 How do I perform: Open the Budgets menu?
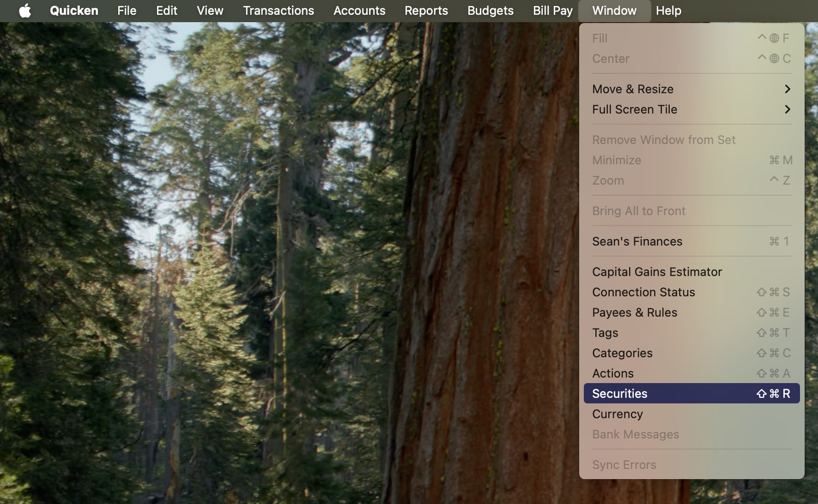tap(491, 11)
